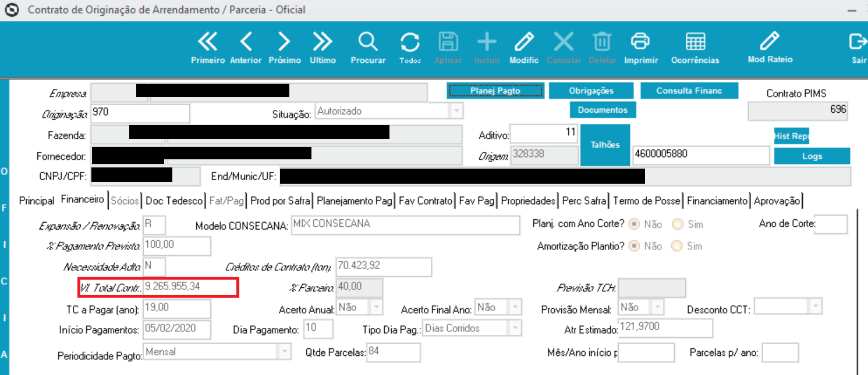The width and height of the screenshot is (868, 375).
Task: Open the Desconto CCT dropdown
Action: [815, 307]
